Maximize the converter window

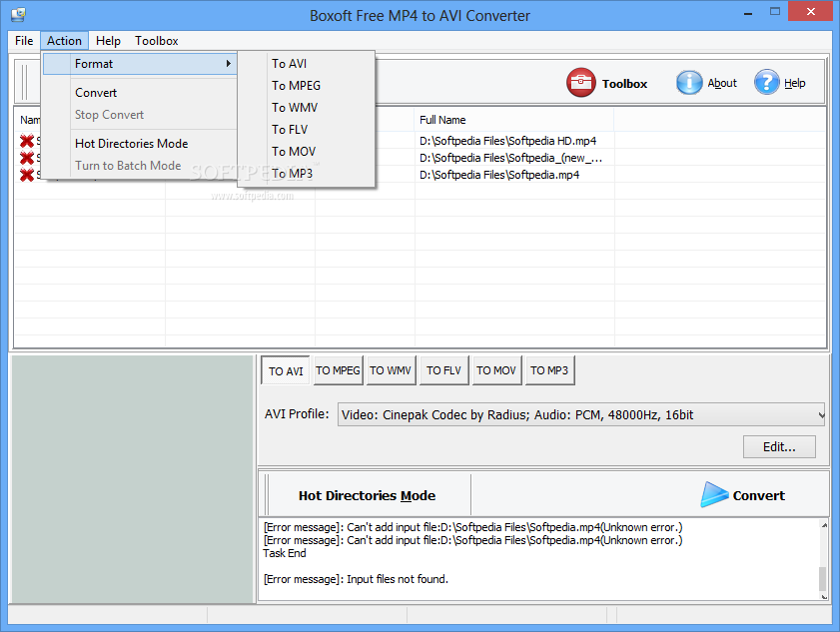[x=775, y=12]
